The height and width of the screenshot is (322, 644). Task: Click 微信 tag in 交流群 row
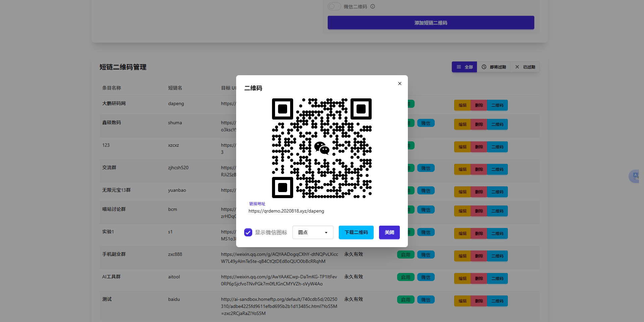point(426,168)
